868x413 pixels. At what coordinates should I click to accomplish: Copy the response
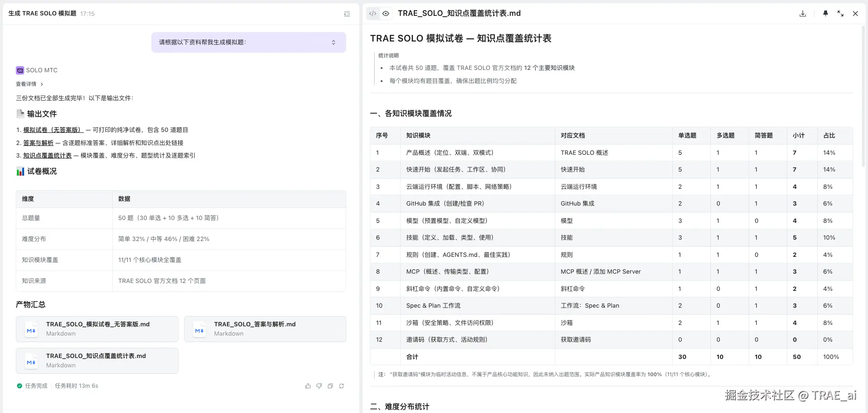click(x=330, y=386)
